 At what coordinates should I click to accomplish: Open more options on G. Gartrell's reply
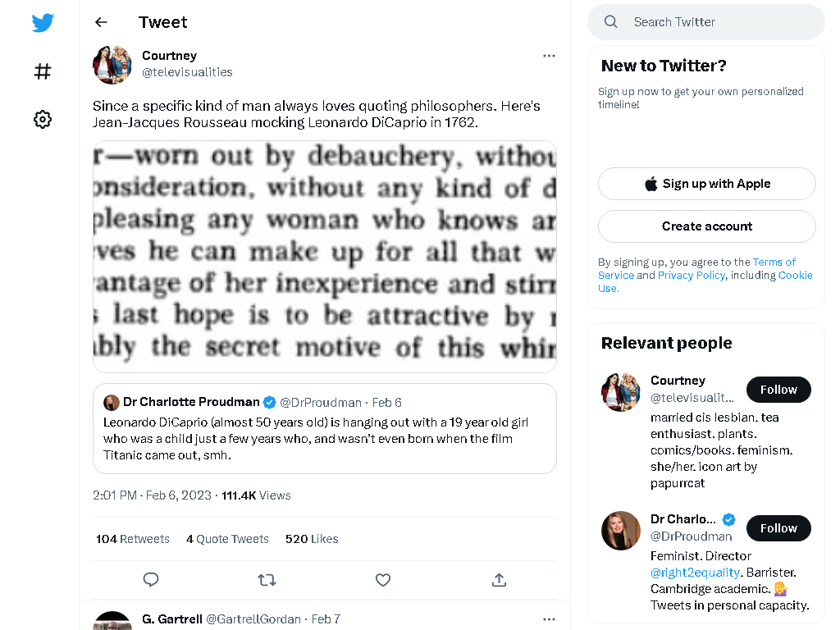click(549, 619)
